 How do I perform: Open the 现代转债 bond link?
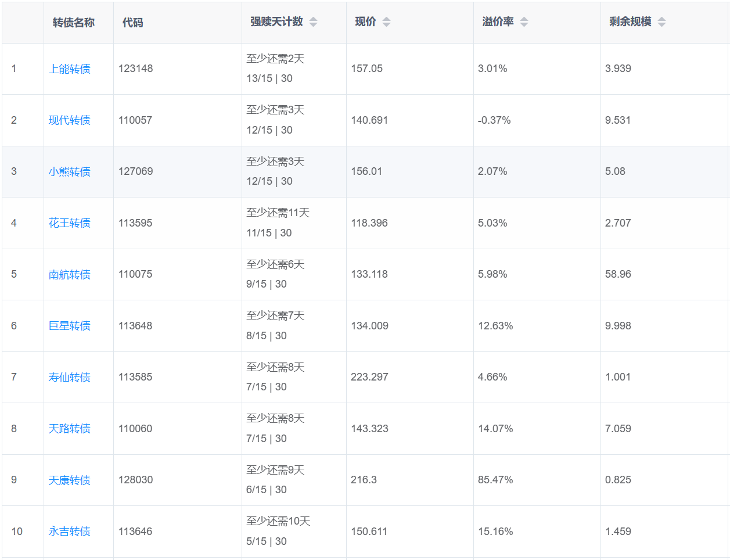[70, 120]
